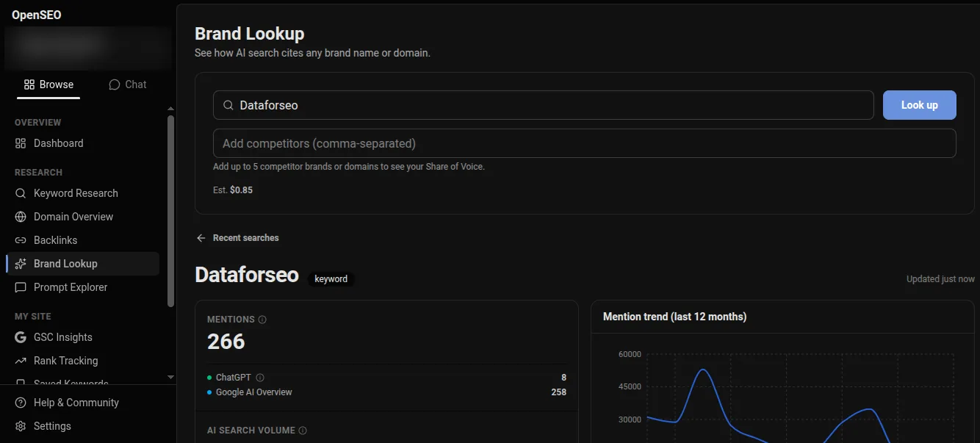Select the Brand Lookup sidebar entry
The width and height of the screenshot is (980, 443).
click(82, 264)
